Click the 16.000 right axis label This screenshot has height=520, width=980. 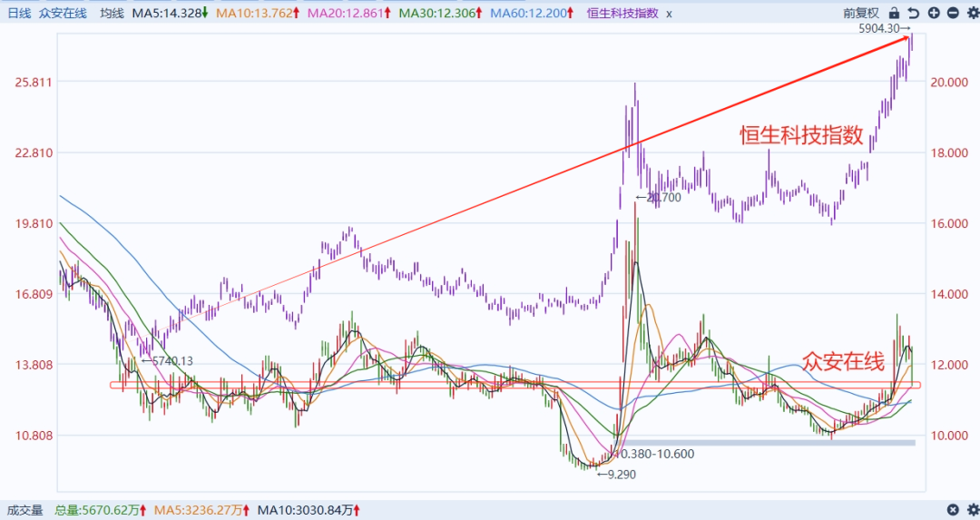click(x=949, y=223)
